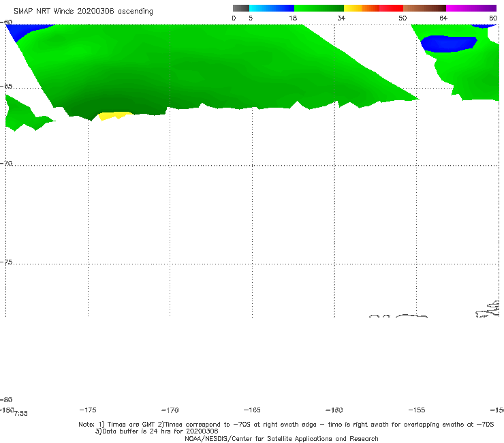Viewport: 504px width, 443px height.
Task: Click the longitude label '-160'
Action: pyautogui.click(x=334, y=410)
